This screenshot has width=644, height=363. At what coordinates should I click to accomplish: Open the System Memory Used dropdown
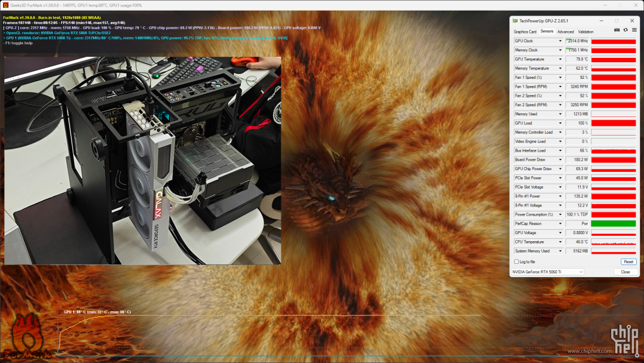pos(560,251)
